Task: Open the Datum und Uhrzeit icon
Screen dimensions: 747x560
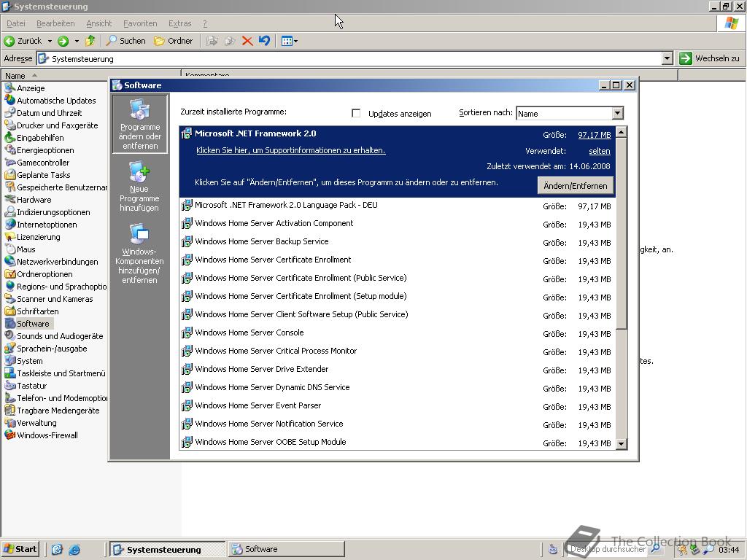Action: (10, 113)
